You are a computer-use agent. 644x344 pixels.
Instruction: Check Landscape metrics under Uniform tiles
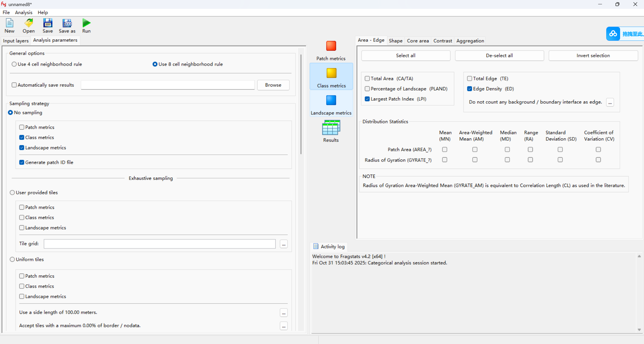(x=22, y=296)
